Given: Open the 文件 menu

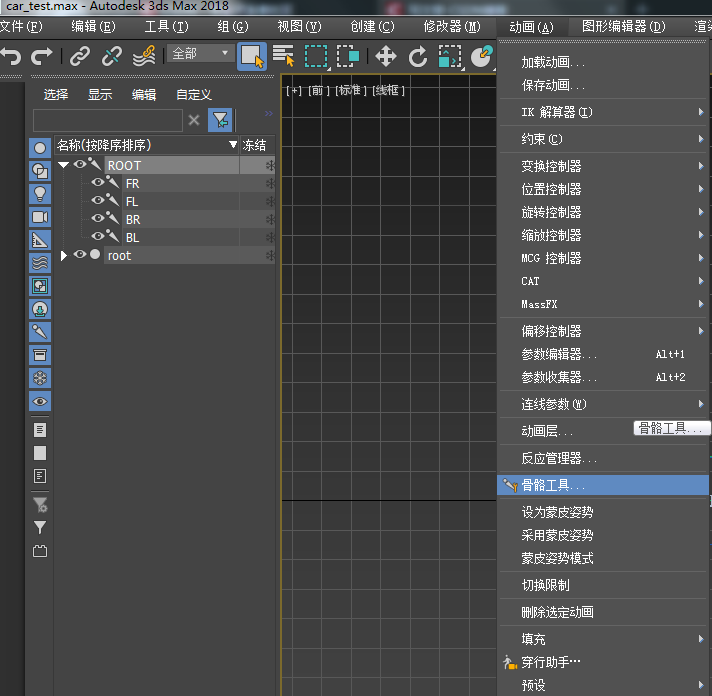Looking at the screenshot, I should click(x=21, y=27).
